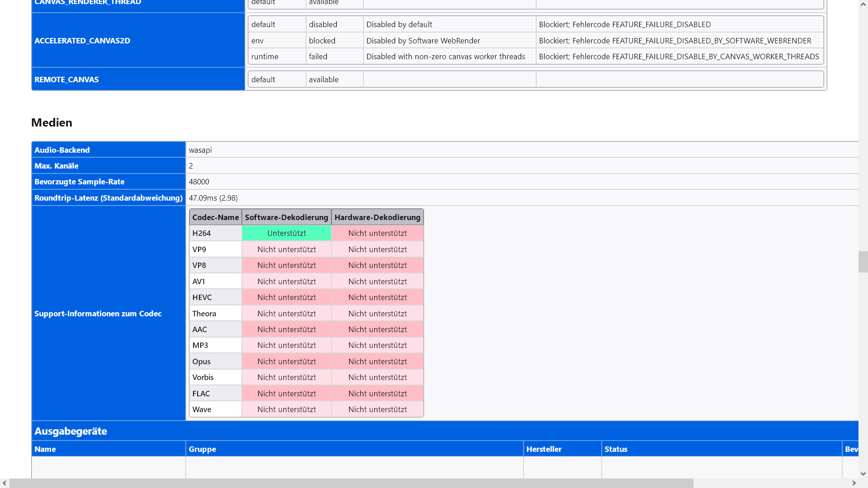868x488 pixels.
Task: Click the vertical scrollbar down arrow
Action: click(863, 474)
